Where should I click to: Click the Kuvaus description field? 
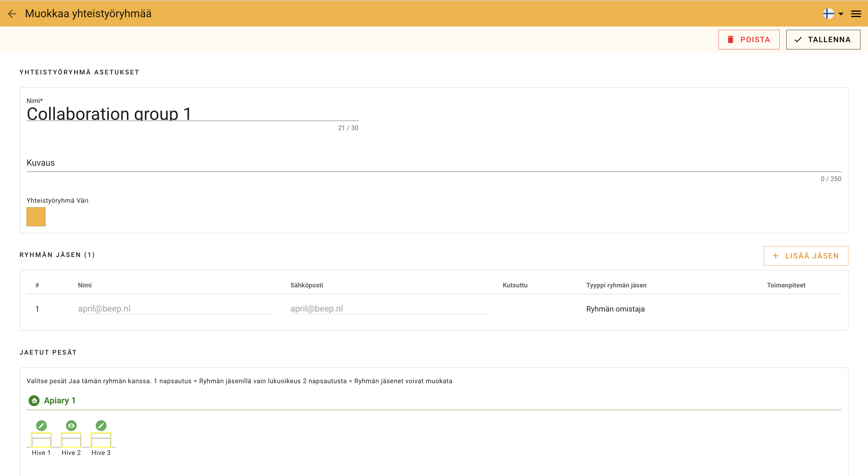coord(433,163)
